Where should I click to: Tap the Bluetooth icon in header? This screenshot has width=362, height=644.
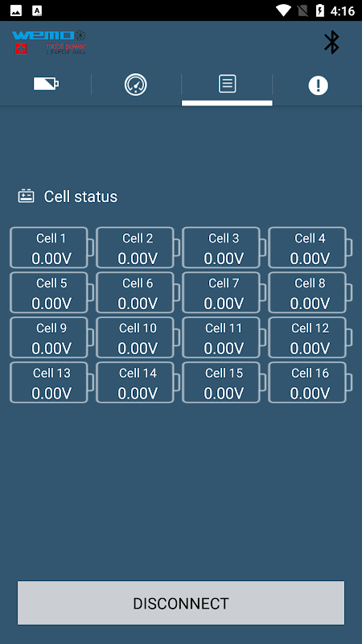[x=331, y=43]
